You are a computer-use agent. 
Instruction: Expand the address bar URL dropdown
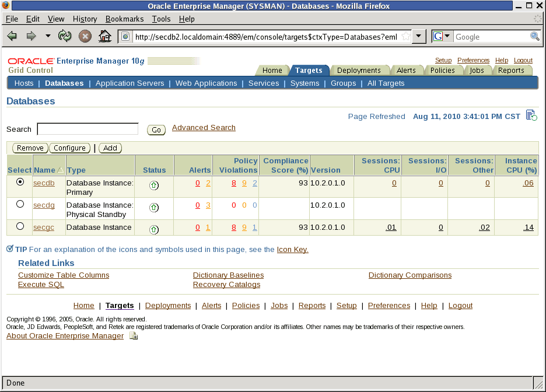tap(419, 36)
